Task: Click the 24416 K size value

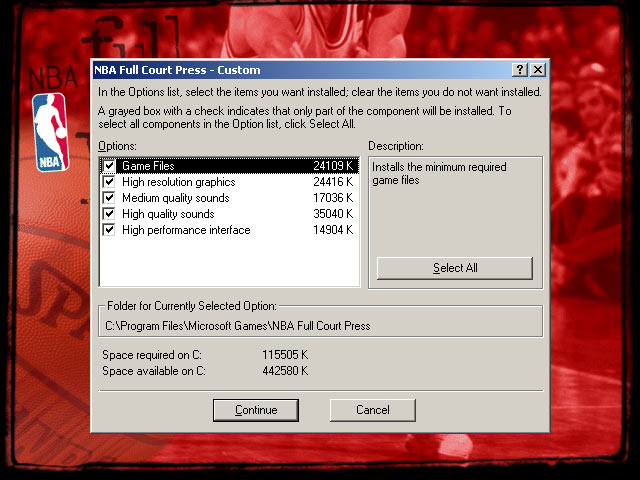Action: [333, 182]
